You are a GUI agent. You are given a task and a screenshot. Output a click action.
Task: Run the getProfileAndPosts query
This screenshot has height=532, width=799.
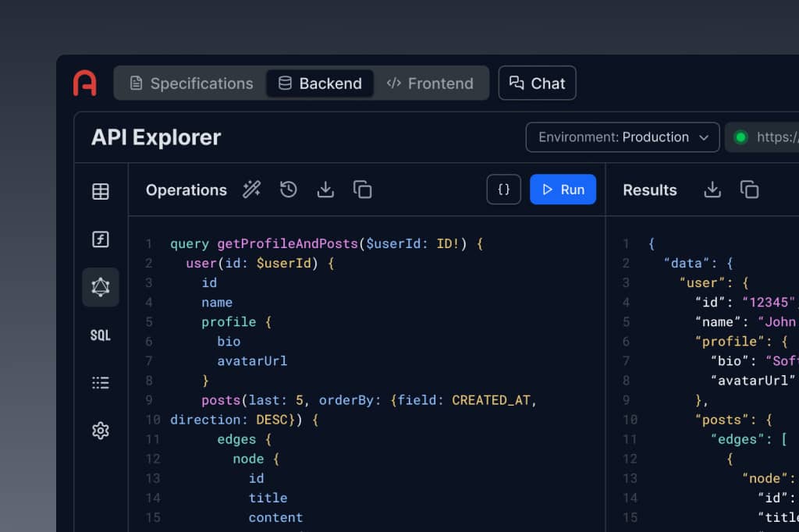pos(563,189)
